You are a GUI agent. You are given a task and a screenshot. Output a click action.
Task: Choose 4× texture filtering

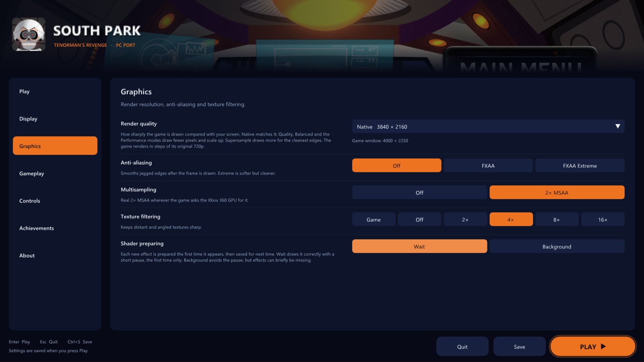coord(511,219)
